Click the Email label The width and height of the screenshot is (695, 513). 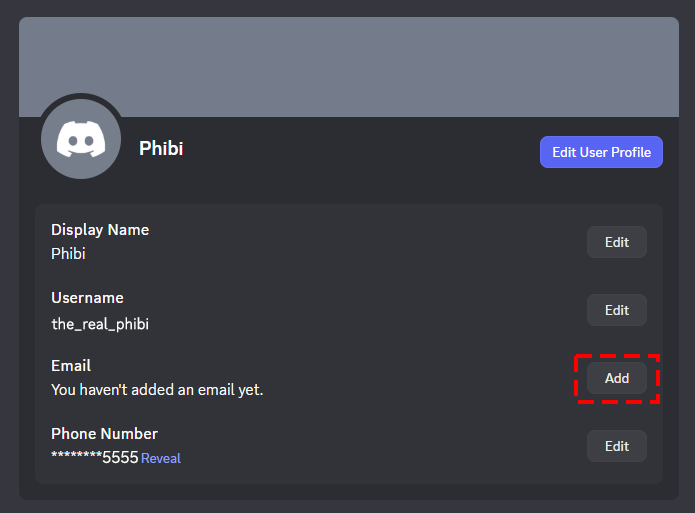coord(71,366)
